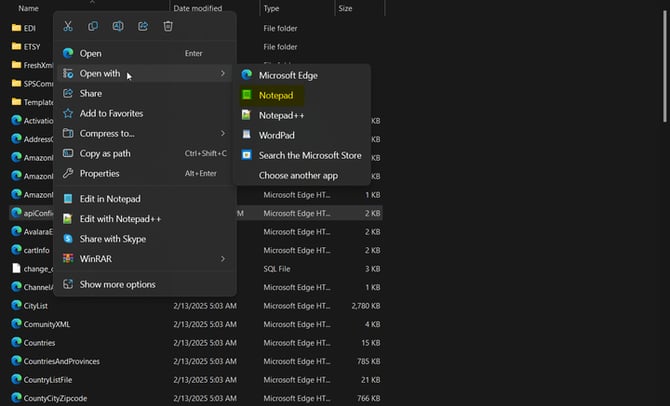Click Search the Microsoft Store option
670x406 pixels.
[309, 155]
